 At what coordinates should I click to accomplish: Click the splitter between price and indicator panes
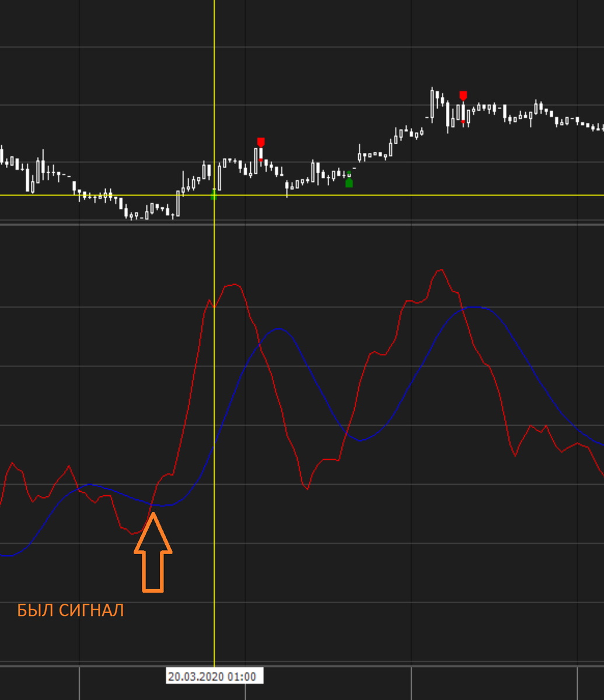[x=302, y=224]
